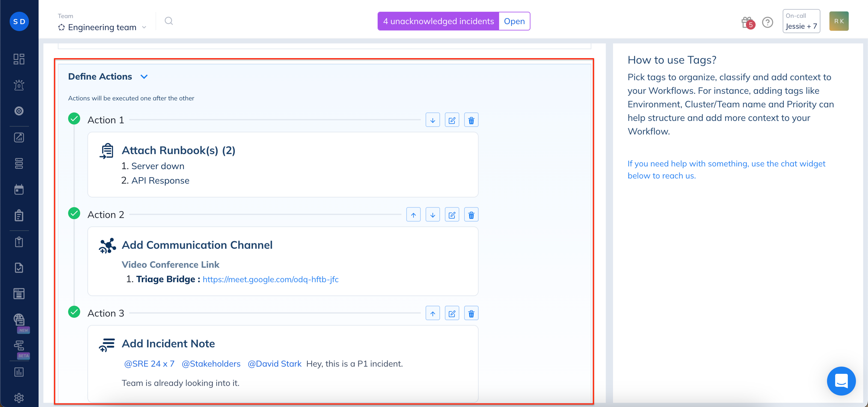Click the green checkmark beside Action 3
The image size is (868, 407).
(74, 312)
